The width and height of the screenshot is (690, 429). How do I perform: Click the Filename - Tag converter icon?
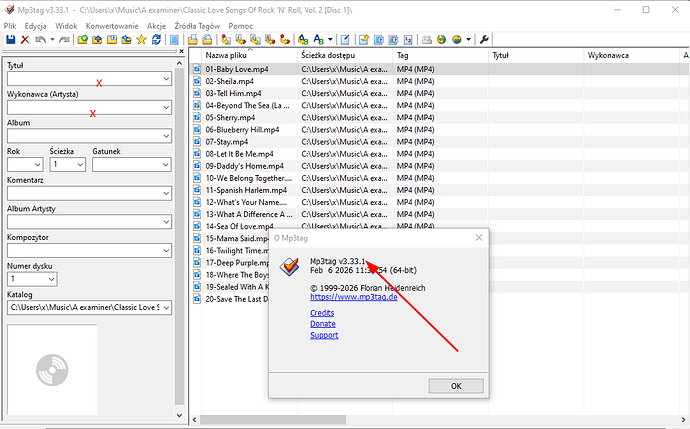tap(241, 40)
